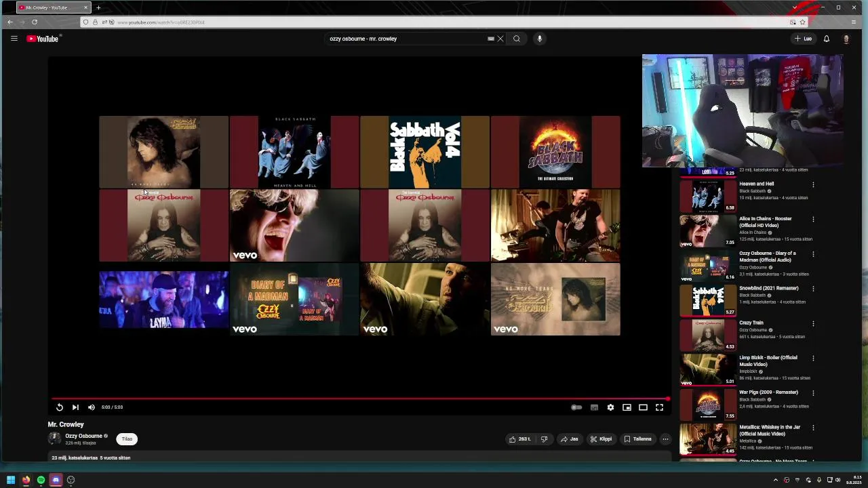Open Metallica Whiskey in the Jar title
This screenshot has height=488, width=868.
tap(770, 430)
